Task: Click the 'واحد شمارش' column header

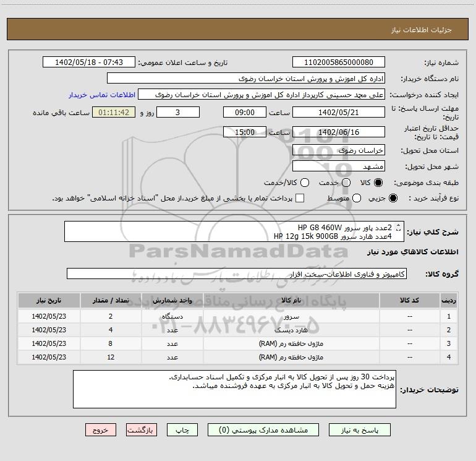Action: click(x=172, y=301)
